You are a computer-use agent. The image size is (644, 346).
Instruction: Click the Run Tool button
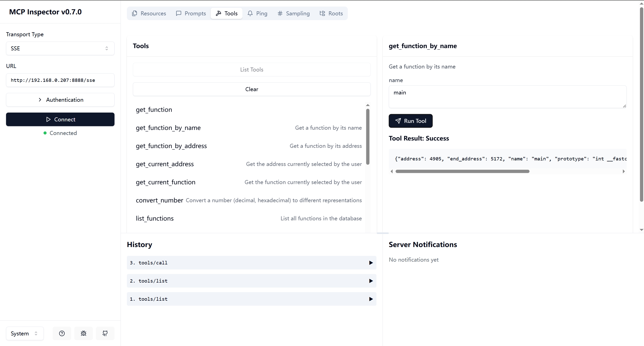pyautogui.click(x=410, y=121)
